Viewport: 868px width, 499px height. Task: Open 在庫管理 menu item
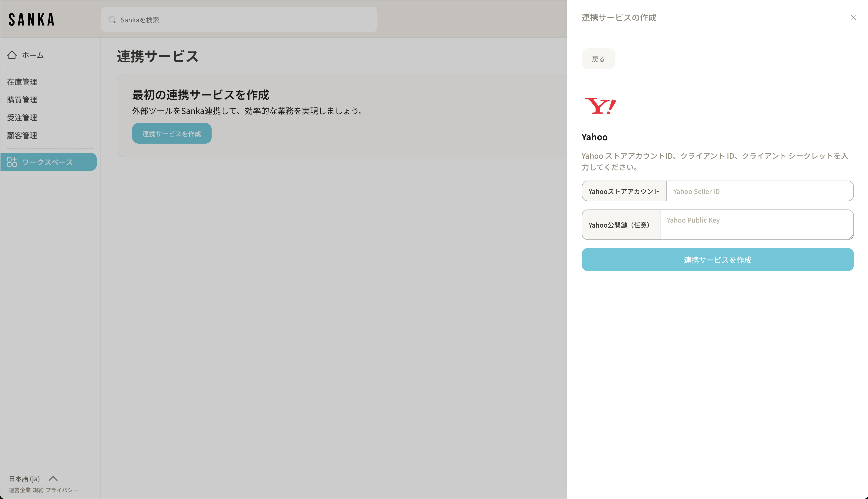(x=22, y=82)
